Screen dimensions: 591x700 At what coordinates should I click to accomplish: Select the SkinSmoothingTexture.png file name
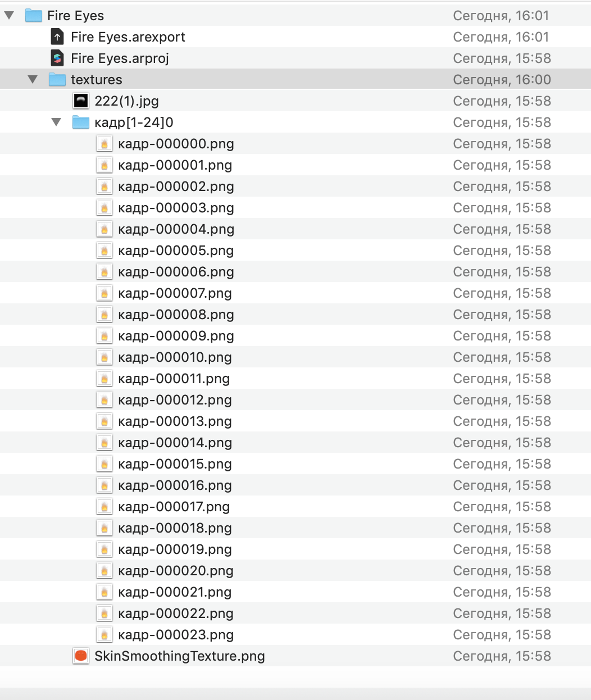[180, 656]
